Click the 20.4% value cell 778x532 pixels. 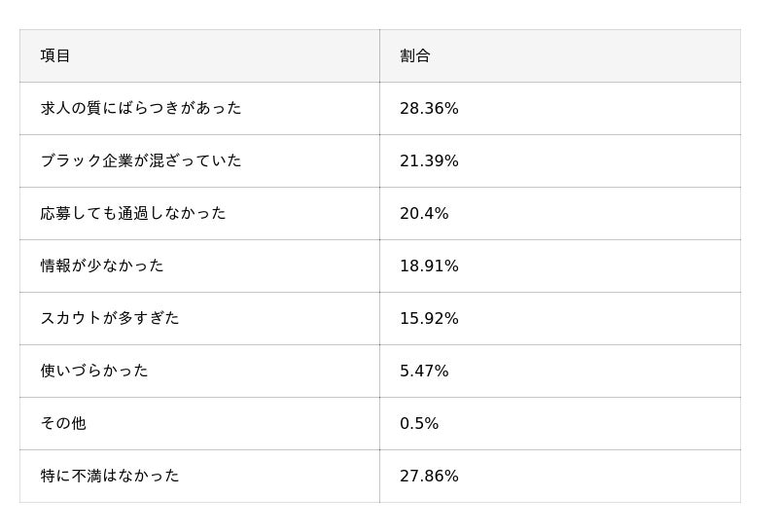424,214
